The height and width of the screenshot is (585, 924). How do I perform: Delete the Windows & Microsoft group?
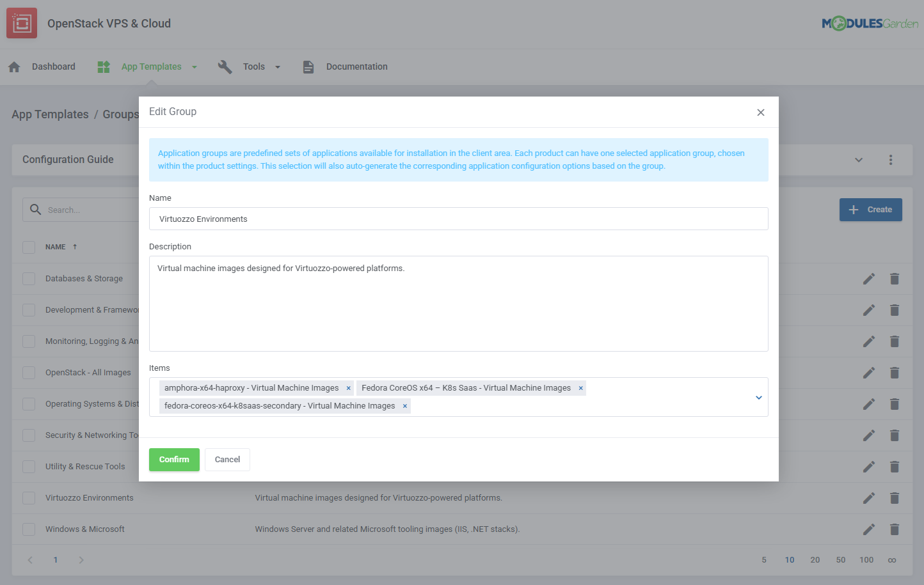coord(895,529)
